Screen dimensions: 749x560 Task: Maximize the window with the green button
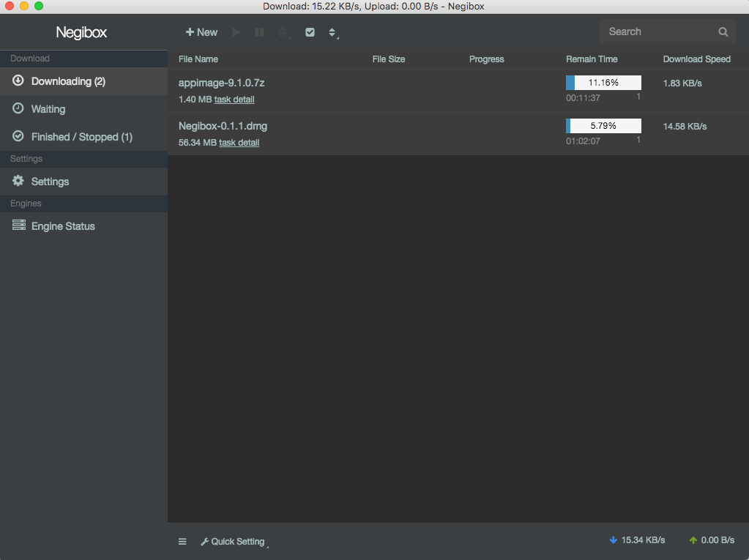[39, 6]
